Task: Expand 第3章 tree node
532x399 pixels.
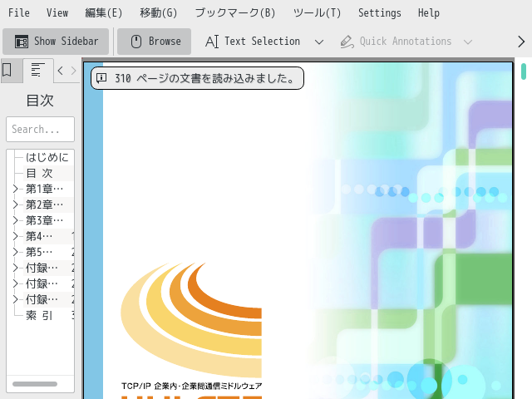Action: click(x=15, y=220)
